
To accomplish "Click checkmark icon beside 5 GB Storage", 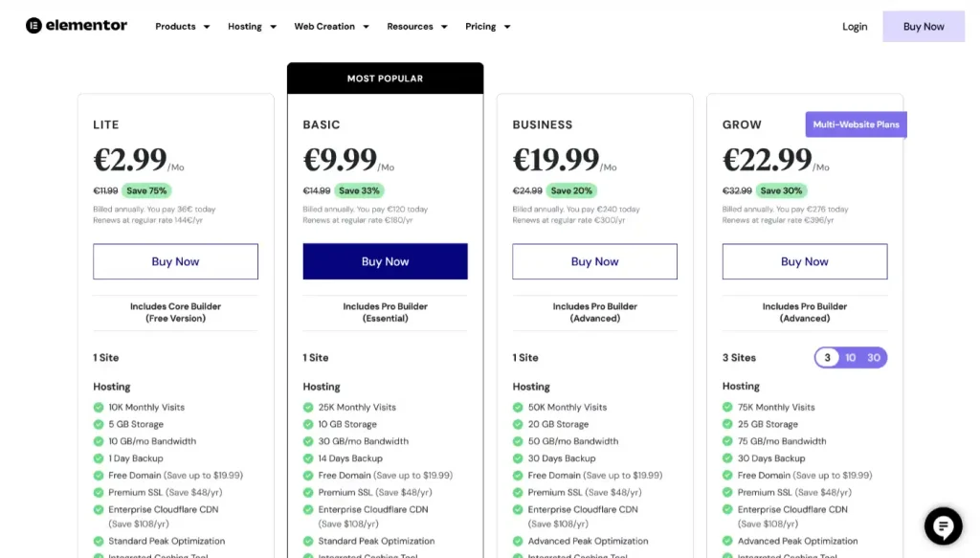I will (99, 424).
